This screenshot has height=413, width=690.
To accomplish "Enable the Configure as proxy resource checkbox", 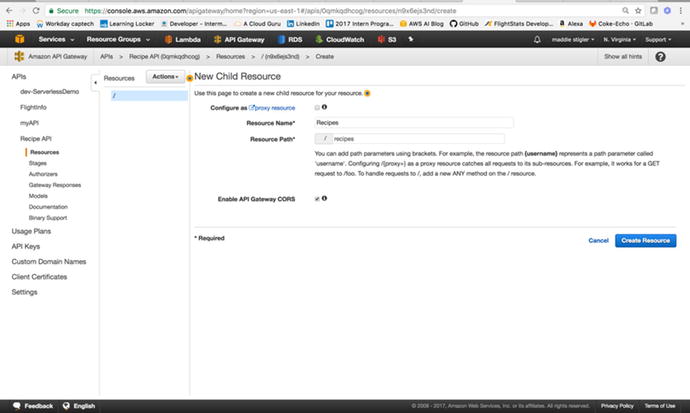I will click(317, 107).
